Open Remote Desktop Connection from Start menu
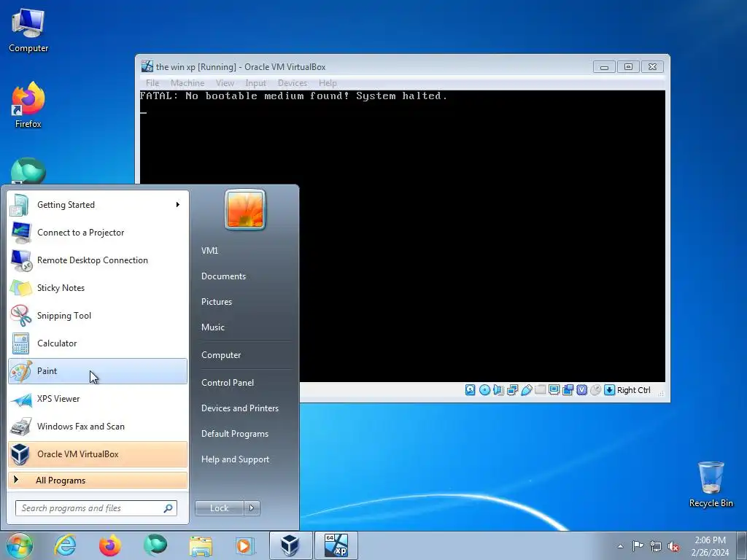This screenshot has height=560, width=747. pos(98,260)
